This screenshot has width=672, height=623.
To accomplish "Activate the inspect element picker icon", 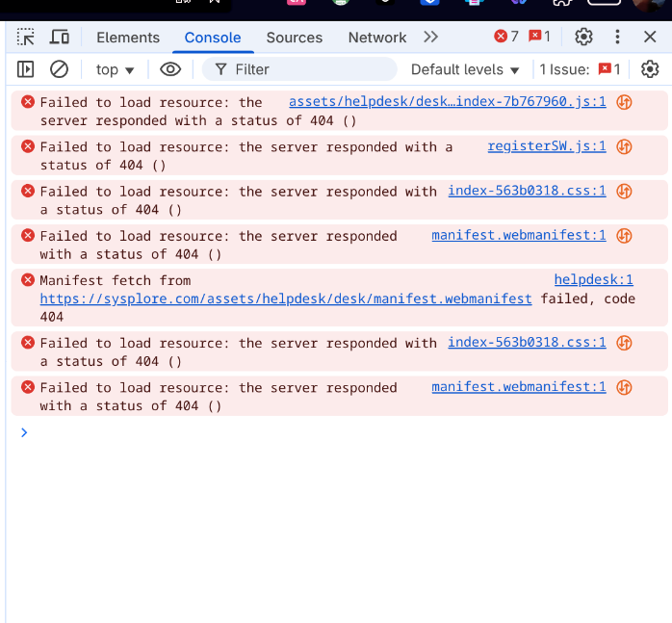I will (x=26, y=37).
